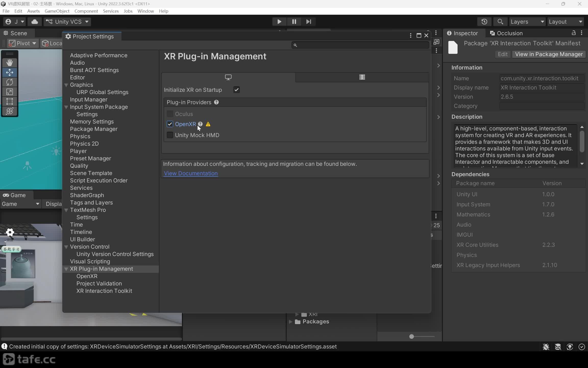Select OpenXR under XR Plug-in Management
The height and width of the screenshot is (368, 588).
coord(87,276)
